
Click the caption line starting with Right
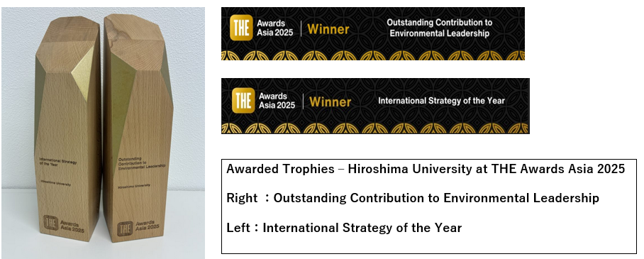pyautogui.click(x=412, y=198)
